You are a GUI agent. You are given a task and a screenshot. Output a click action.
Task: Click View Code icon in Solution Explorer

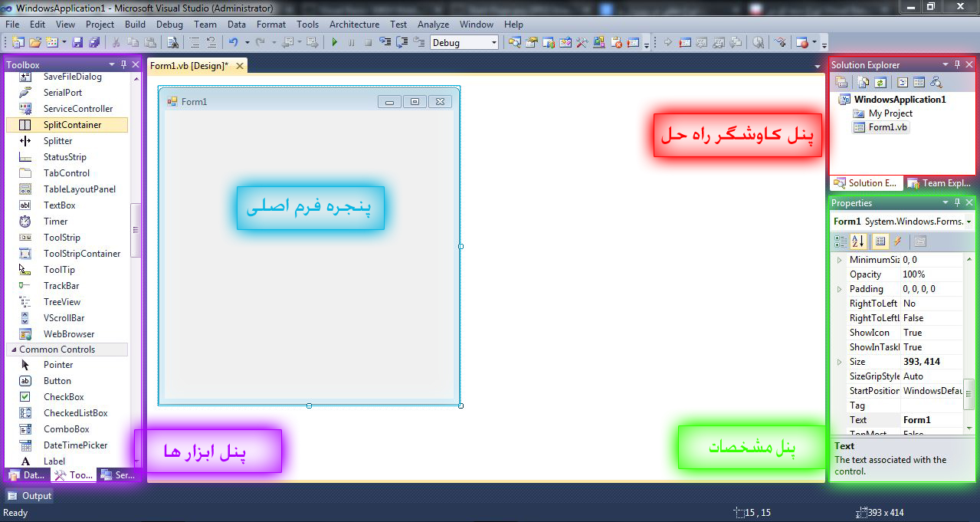click(x=903, y=82)
